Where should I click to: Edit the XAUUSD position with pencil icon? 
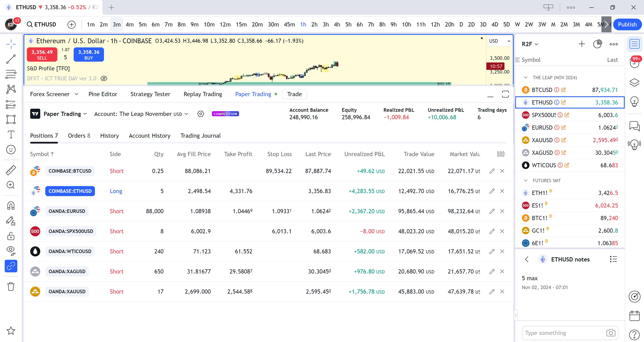tap(492, 292)
